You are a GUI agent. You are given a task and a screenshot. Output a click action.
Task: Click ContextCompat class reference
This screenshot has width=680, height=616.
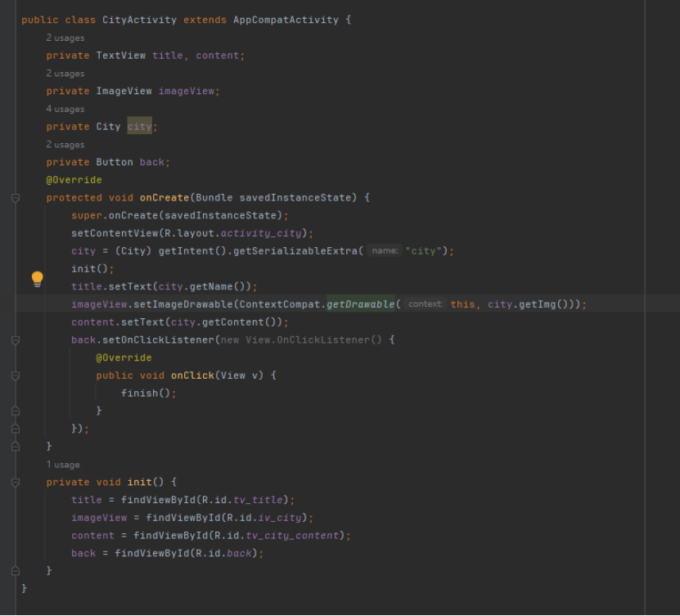pos(280,304)
